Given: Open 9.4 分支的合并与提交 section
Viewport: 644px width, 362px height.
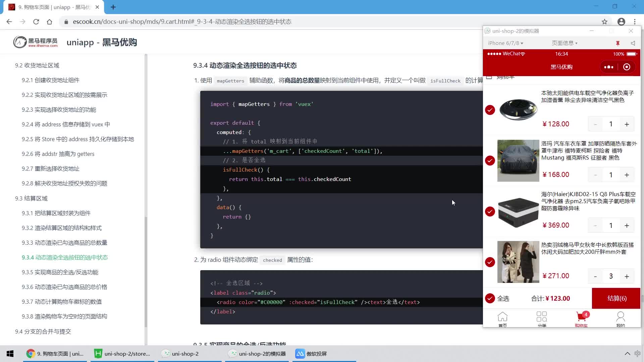Looking at the screenshot, I should click(x=43, y=331).
